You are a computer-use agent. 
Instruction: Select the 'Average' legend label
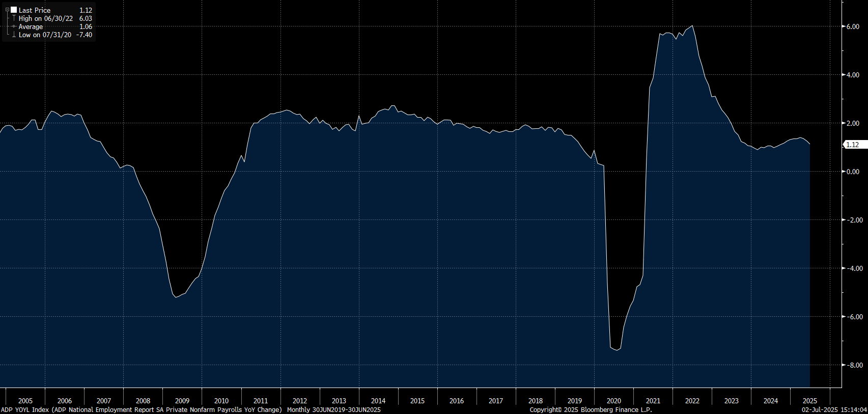tap(31, 26)
